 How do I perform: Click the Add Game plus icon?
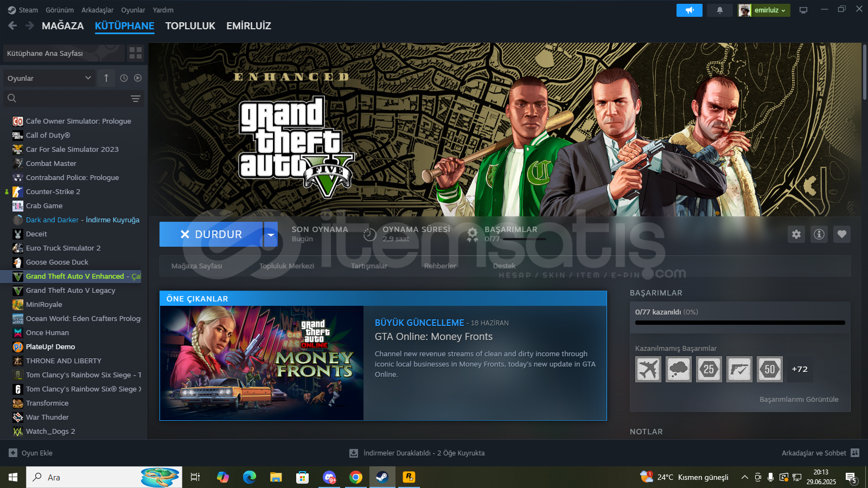coord(13,453)
